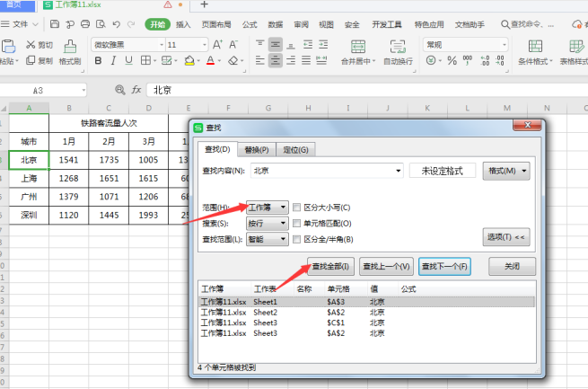
Task: Click the Print Preview icon
Action: (101, 24)
